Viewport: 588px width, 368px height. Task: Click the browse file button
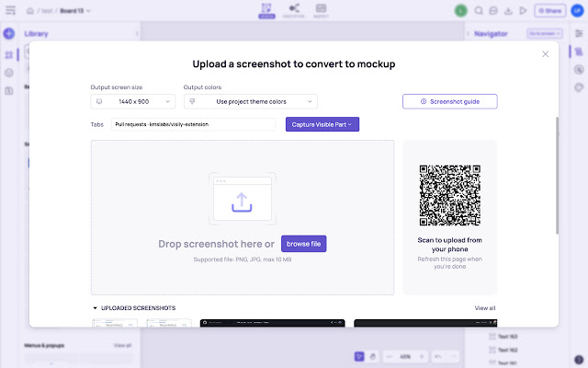tap(304, 244)
